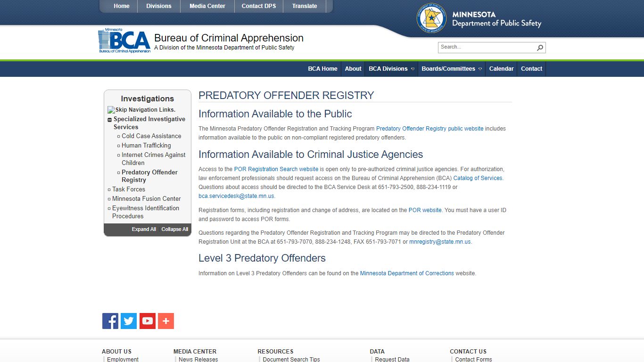This screenshot has width=644, height=362.
Task: Click the Investigations sidebar heading
Action: [x=148, y=99]
